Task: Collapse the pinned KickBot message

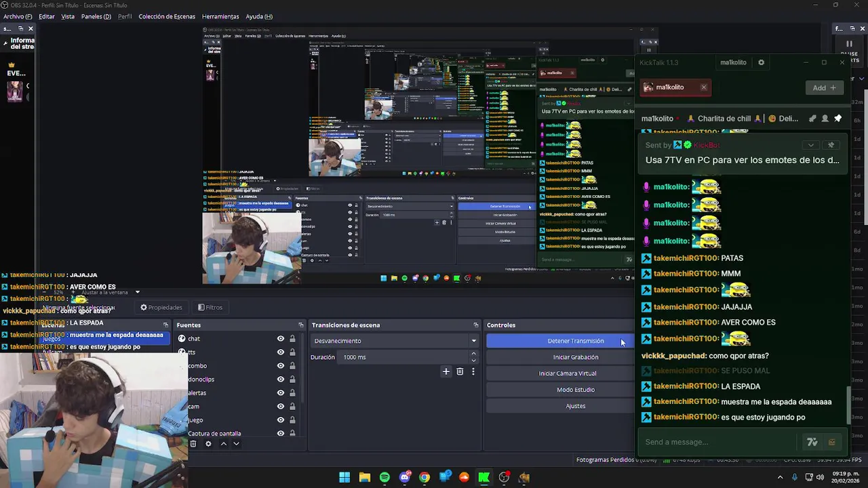Action: (x=810, y=145)
